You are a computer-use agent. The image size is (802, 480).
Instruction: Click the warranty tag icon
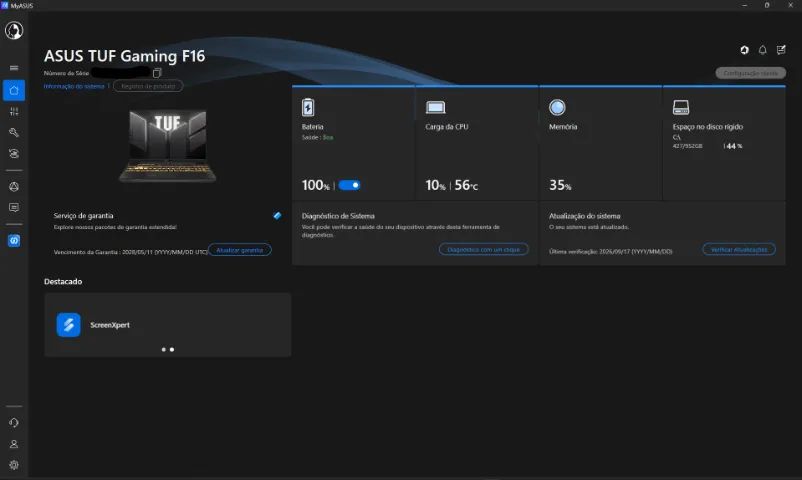click(x=277, y=216)
